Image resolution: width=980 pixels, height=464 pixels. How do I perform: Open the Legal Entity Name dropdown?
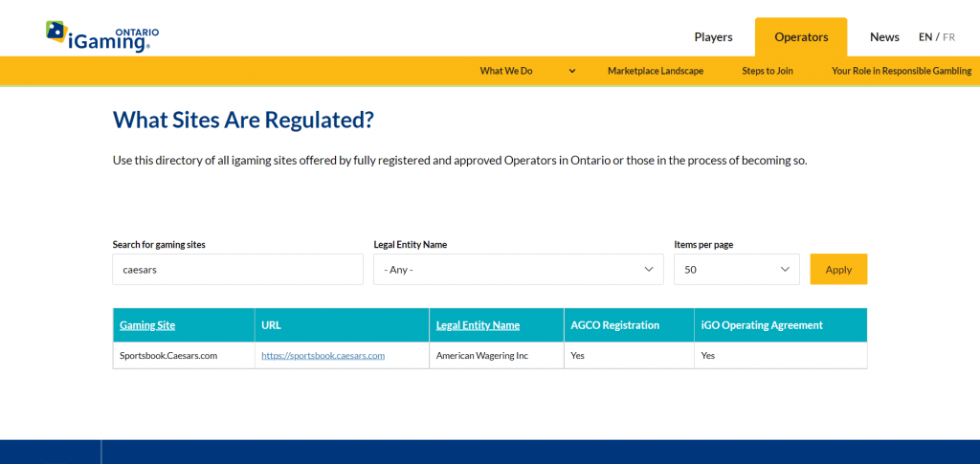(x=518, y=269)
